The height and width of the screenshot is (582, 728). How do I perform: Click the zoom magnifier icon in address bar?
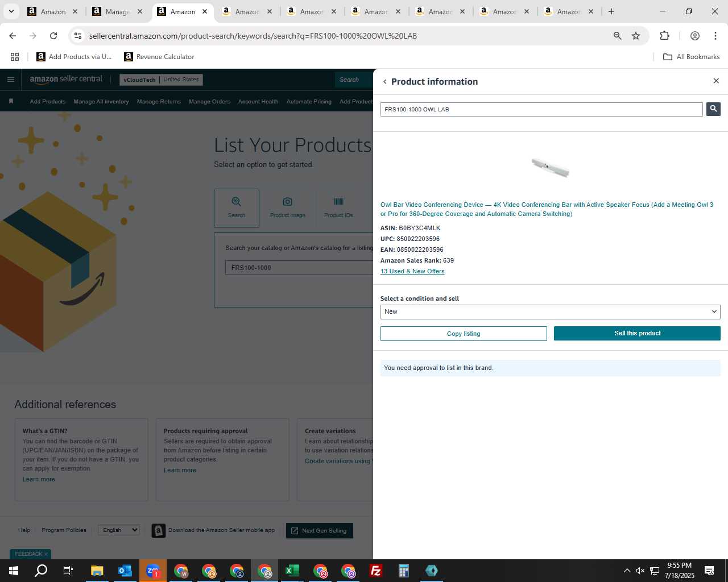click(617, 36)
